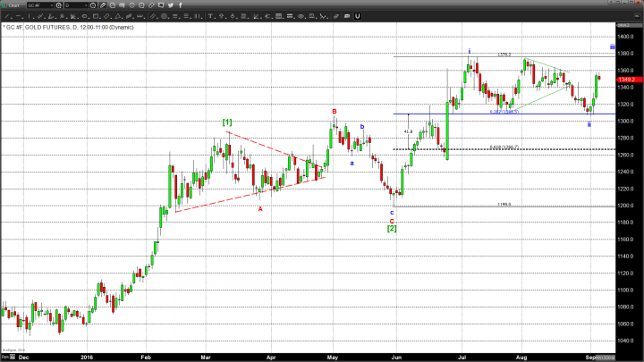Image resolution: width=644 pixels, height=362 pixels.
Task: Open the Chart window menu
Action: tap(11, 5)
